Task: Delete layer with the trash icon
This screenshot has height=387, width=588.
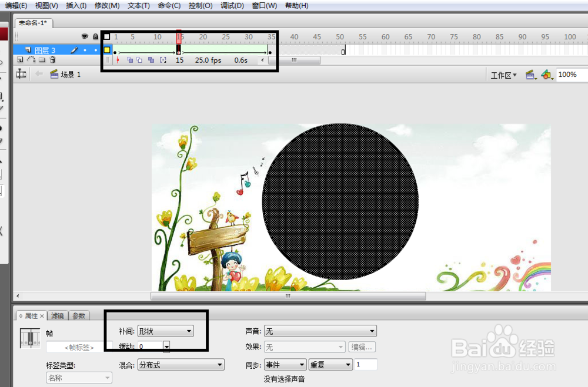Action: pos(52,59)
